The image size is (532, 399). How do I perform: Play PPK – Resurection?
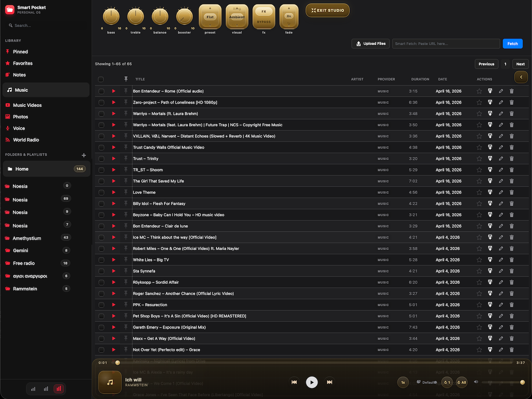[x=114, y=305]
